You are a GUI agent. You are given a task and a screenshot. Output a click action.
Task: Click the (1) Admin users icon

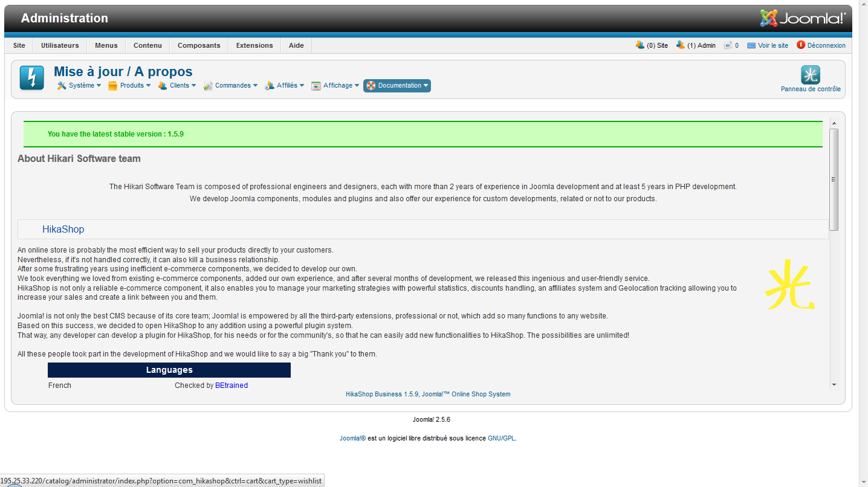[681, 45]
